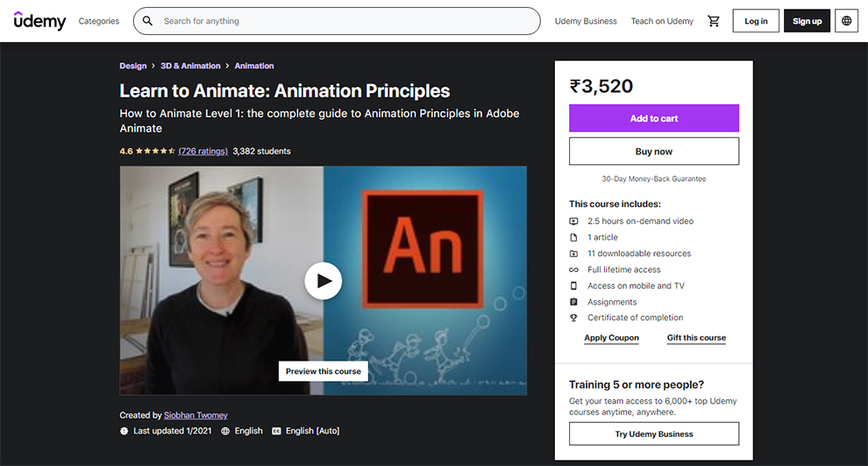Open instructor Siobhan Twomey's profile
This screenshot has height=466, width=868.
click(196, 416)
